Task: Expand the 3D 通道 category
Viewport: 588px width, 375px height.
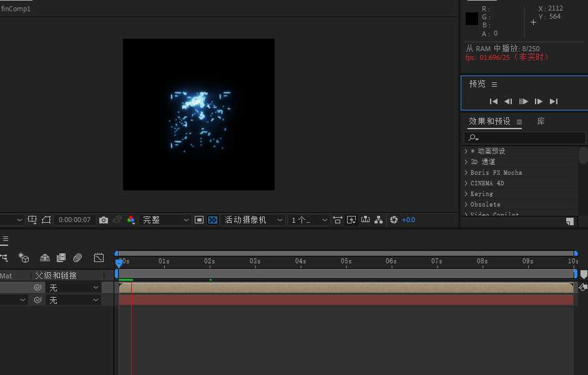Action: (466, 162)
